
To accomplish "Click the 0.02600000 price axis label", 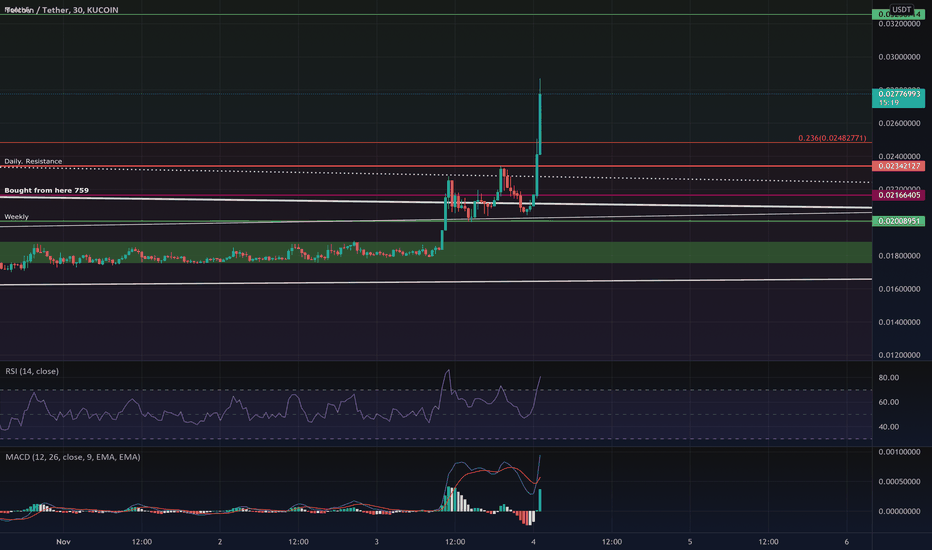I will click(x=899, y=124).
